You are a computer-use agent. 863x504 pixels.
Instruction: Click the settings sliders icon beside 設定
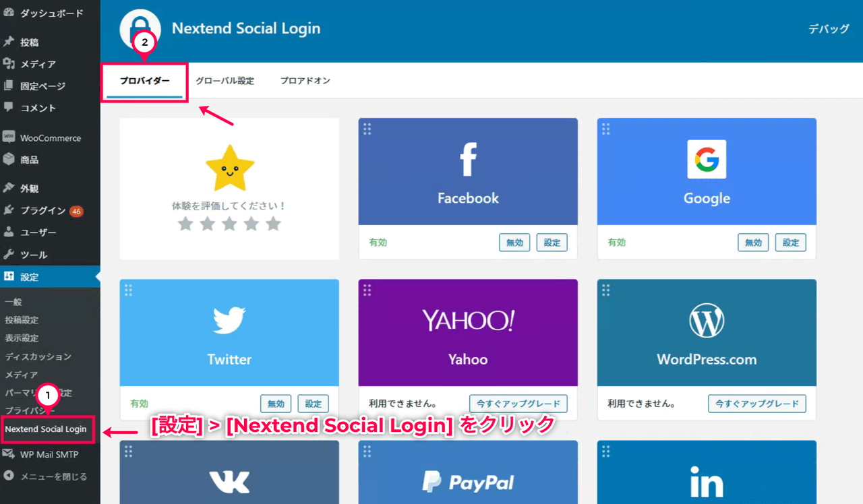[9, 276]
